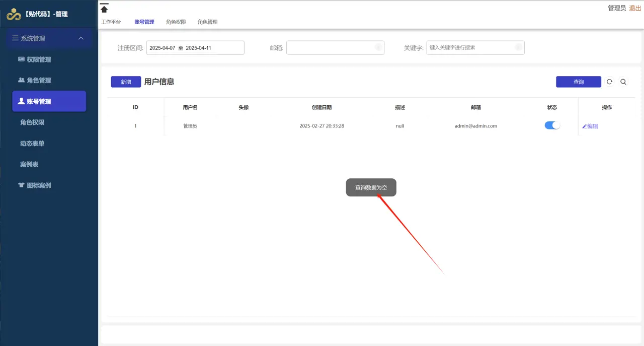Click hamburger icon beside 系统管理
This screenshot has width=644, height=346.
click(16, 38)
